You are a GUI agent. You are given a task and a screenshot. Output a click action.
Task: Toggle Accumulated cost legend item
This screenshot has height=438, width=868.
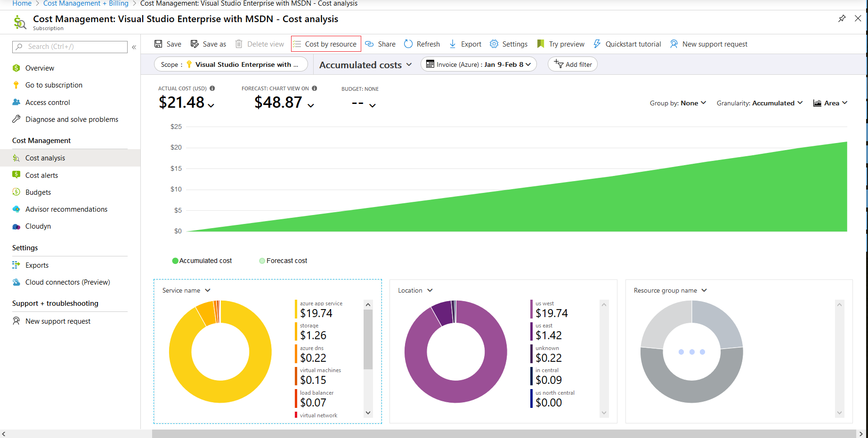202,261
